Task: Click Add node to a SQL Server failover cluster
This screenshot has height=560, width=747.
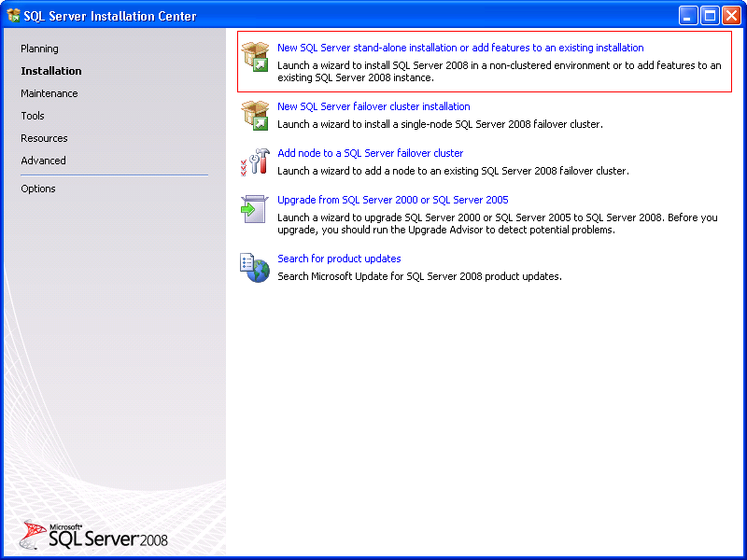Action: pyautogui.click(x=370, y=153)
